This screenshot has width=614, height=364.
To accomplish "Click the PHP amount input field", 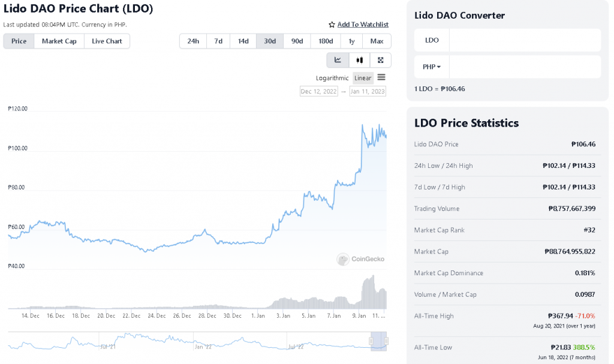I will pyautogui.click(x=525, y=67).
